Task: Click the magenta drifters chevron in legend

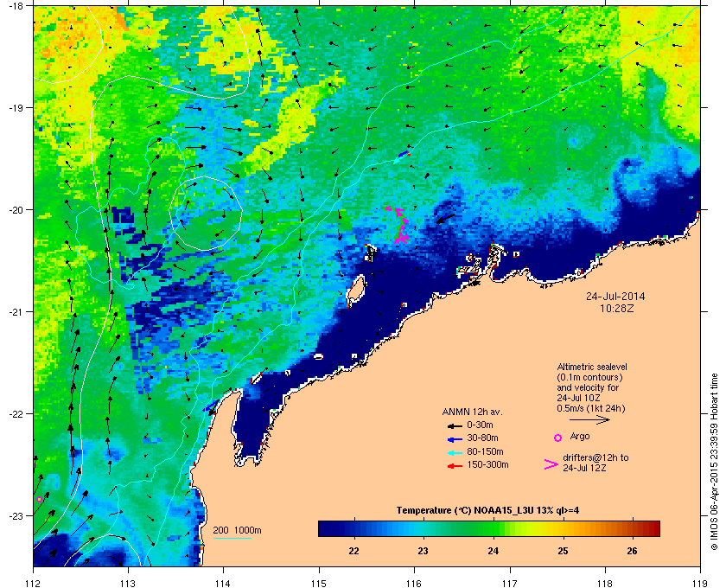Action: tap(551, 464)
